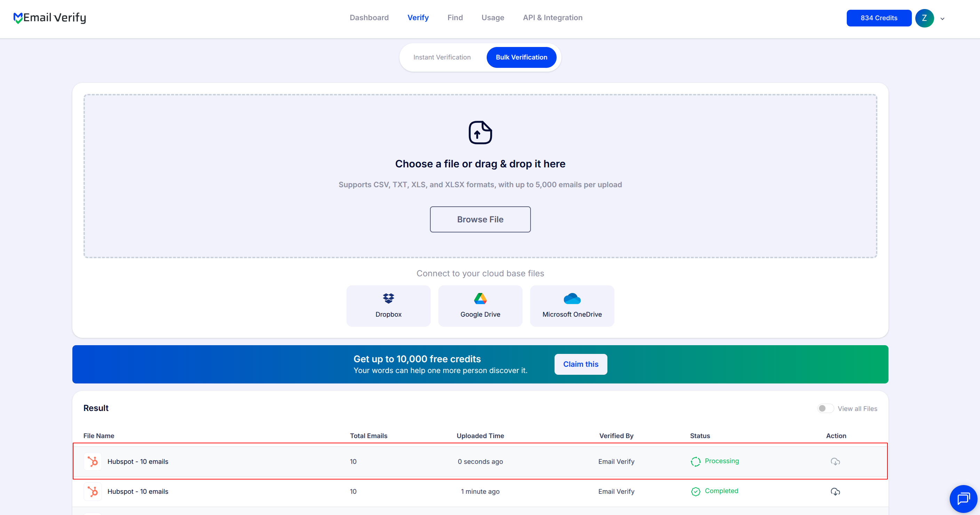The height and width of the screenshot is (515, 980).
Task: Click the Dropbox logo icon
Action: 389,299
